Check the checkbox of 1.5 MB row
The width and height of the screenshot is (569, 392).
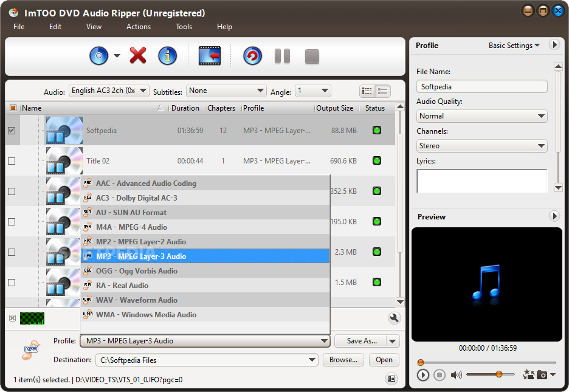tap(12, 283)
